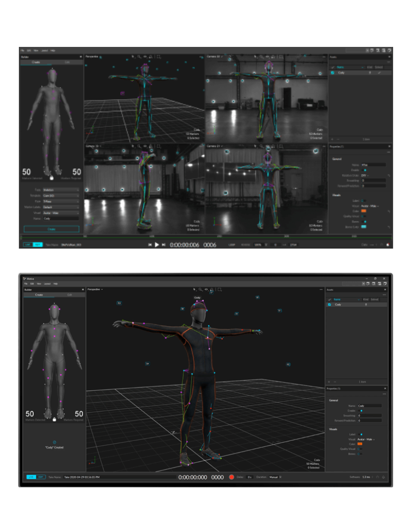This screenshot has height=532, width=411.
Task: Click the Create button in the Builder pane
Action: (x=51, y=229)
